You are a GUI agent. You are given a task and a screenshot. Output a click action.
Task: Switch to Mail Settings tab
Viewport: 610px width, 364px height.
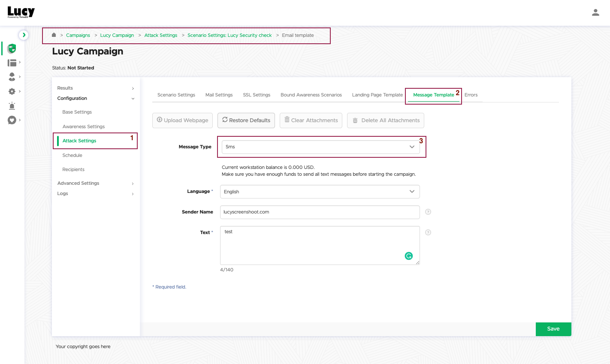click(219, 95)
